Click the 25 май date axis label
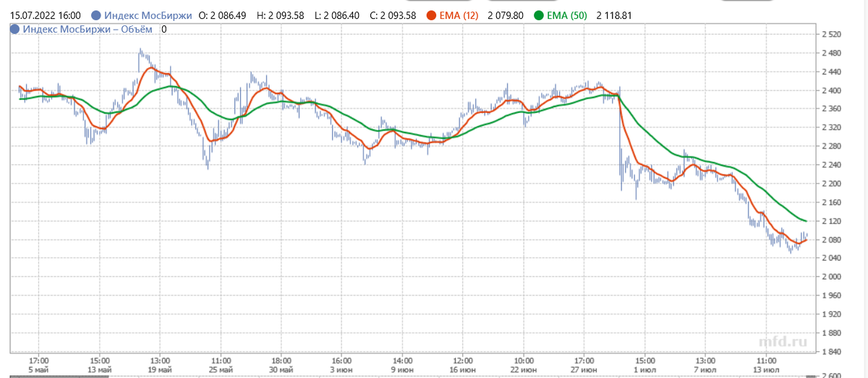The width and height of the screenshot is (868, 378). (x=221, y=368)
